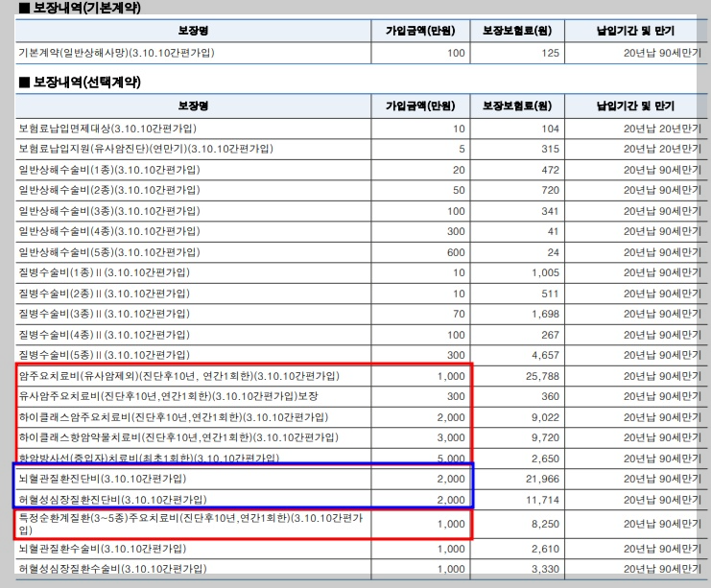Click premium value 2,610

(546, 549)
